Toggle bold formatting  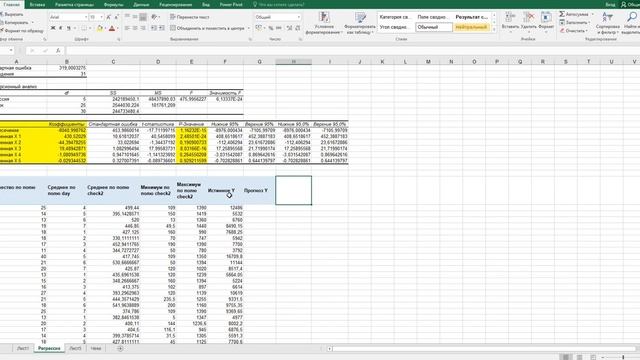click(53, 28)
